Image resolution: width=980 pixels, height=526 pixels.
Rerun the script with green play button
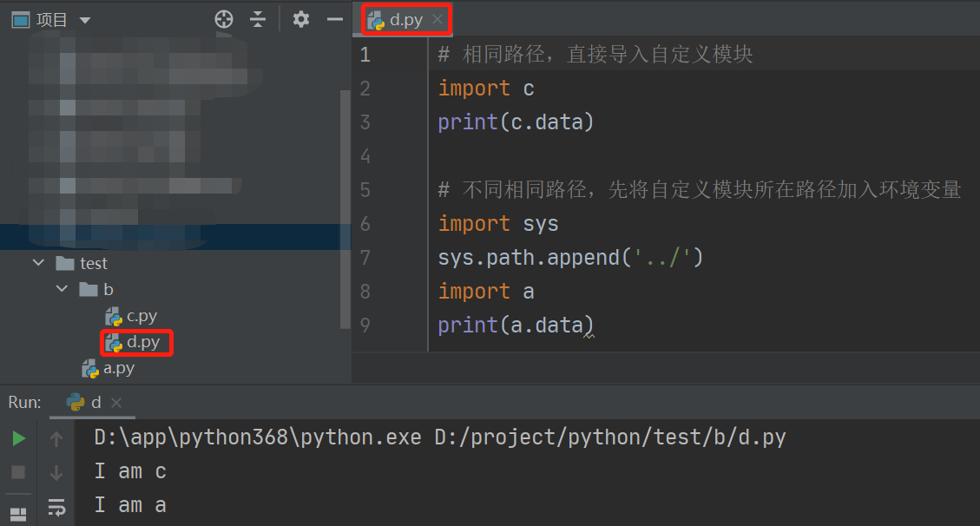(19, 438)
